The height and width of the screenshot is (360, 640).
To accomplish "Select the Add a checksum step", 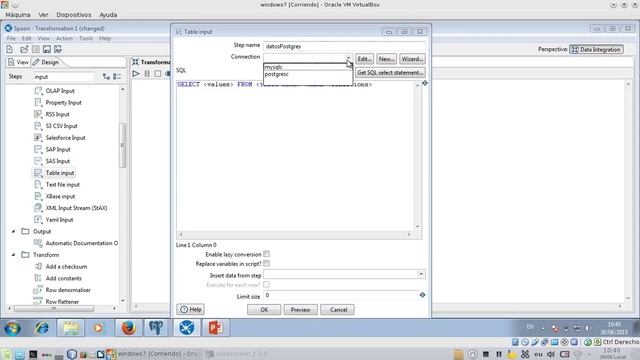I will point(67,267).
